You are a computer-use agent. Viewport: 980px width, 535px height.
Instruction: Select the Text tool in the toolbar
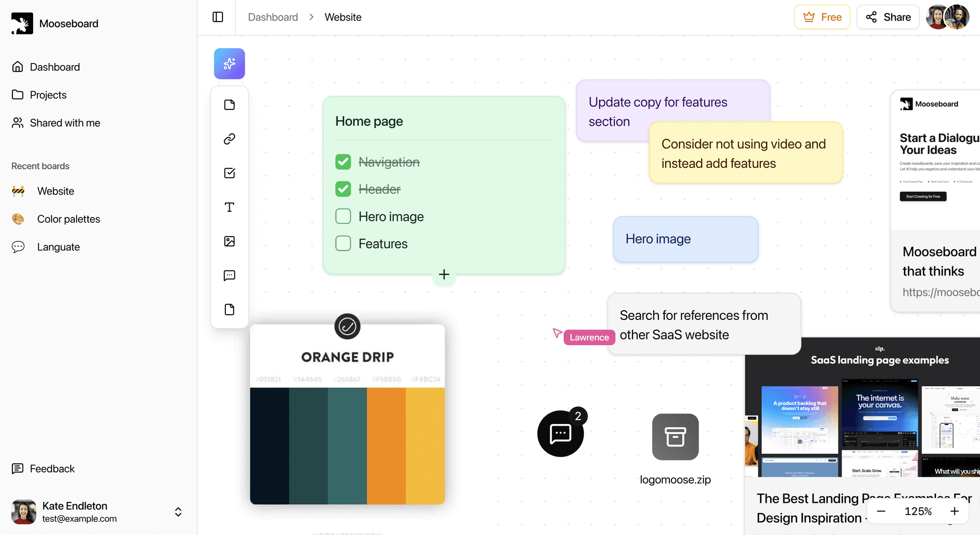(x=229, y=207)
